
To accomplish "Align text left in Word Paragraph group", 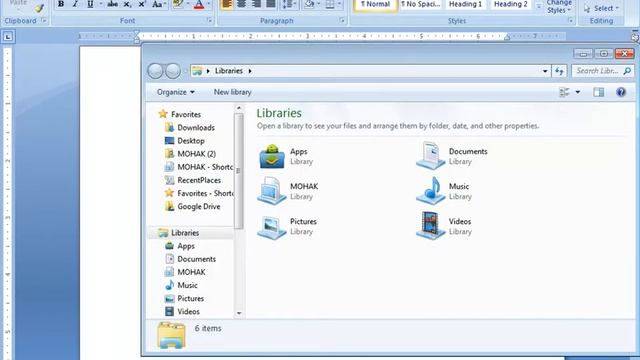I will click(227, 4).
